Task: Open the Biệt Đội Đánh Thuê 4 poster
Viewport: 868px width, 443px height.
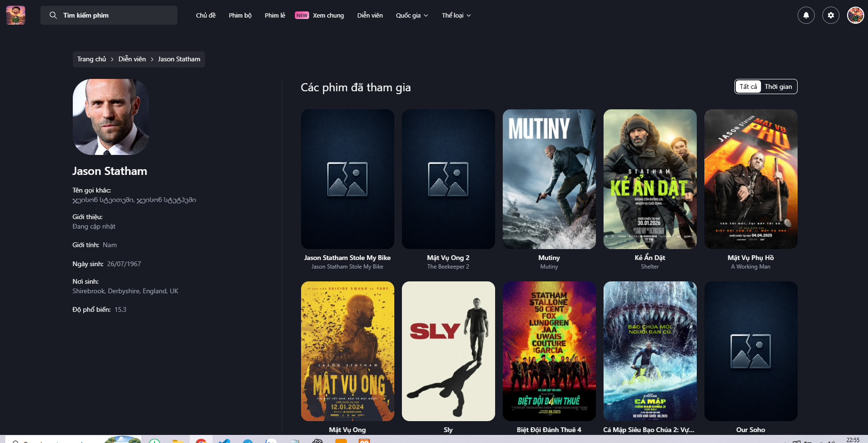Action: click(x=549, y=351)
